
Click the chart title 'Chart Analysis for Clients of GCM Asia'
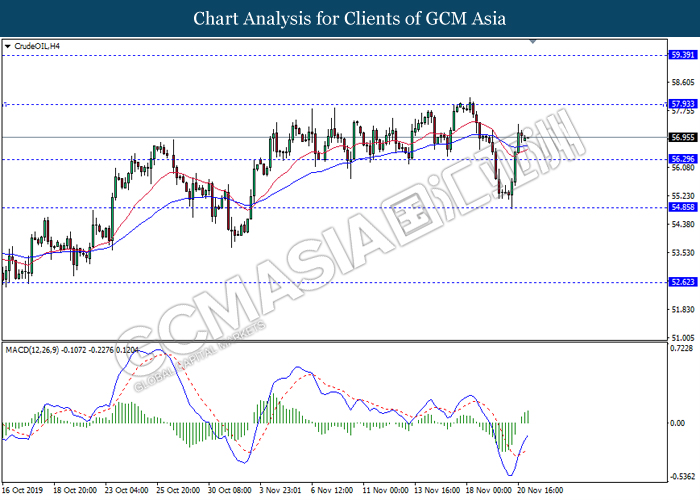coord(350,18)
